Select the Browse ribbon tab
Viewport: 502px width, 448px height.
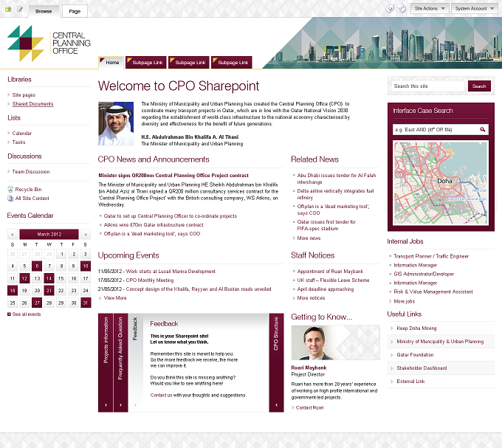(44, 11)
